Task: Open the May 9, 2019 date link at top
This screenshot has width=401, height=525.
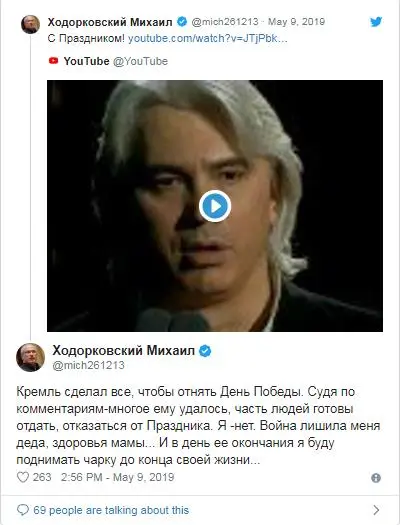Action: coord(296,22)
